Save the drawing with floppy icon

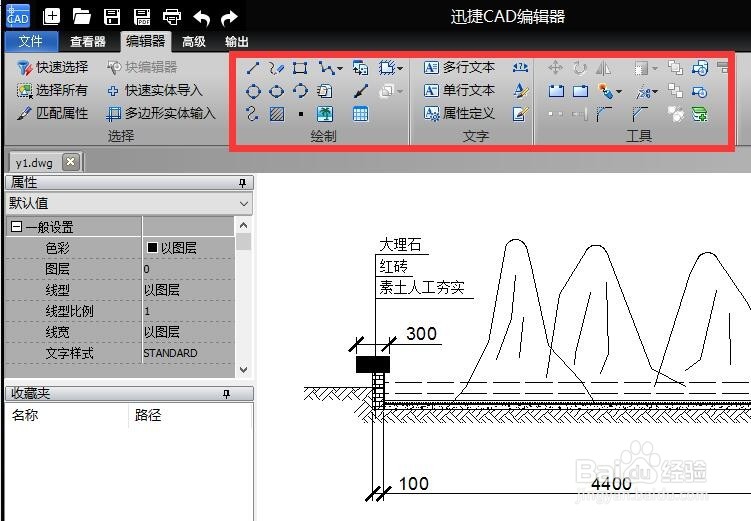tap(112, 17)
